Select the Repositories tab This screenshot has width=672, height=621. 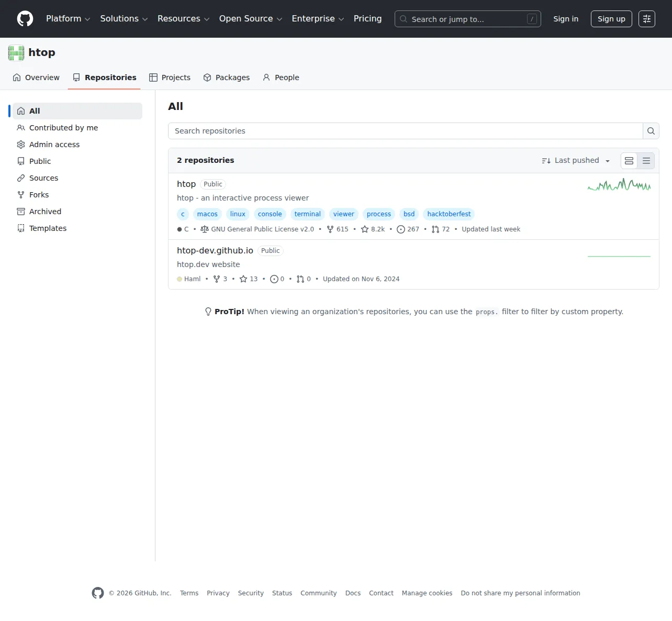(104, 77)
